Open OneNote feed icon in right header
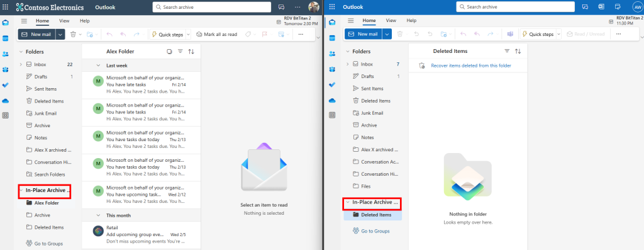644x250 pixels. tap(602, 7)
